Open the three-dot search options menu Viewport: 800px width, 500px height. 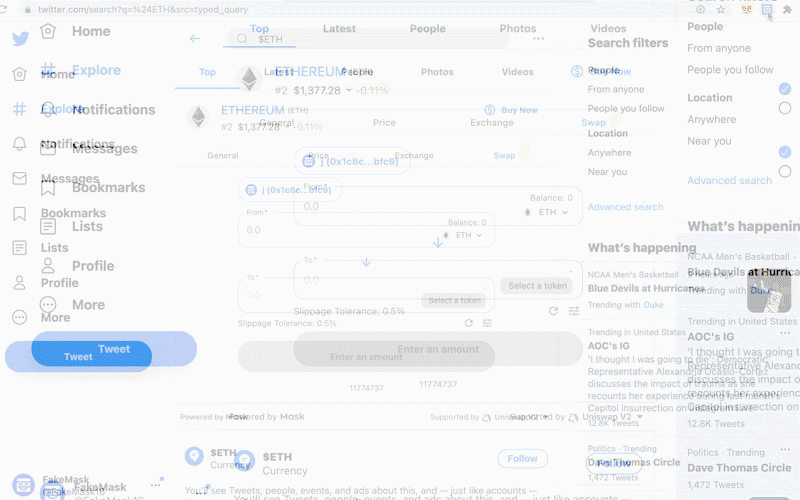[538, 39]
